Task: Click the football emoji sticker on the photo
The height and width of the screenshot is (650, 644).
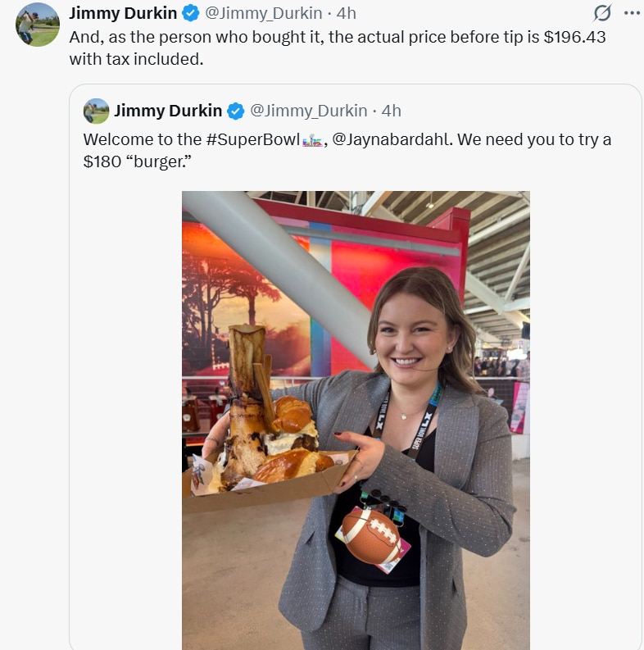Action: point(370,536)
